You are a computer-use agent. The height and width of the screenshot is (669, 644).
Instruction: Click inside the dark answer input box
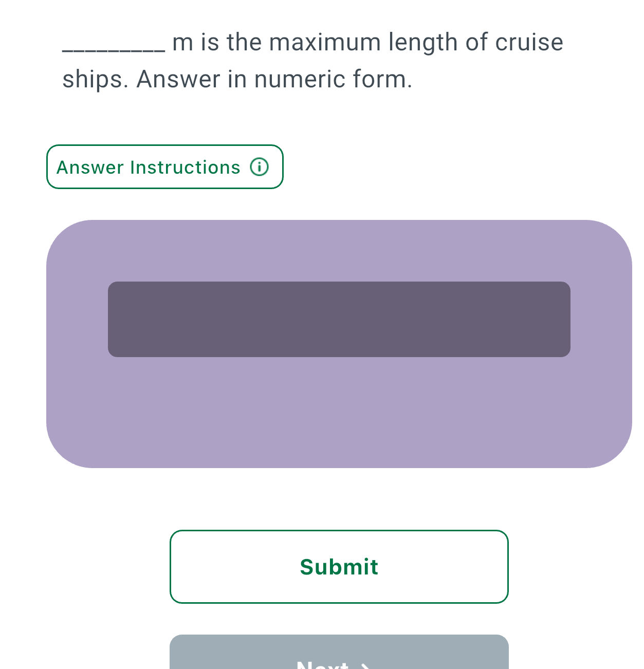coord(339,318)
